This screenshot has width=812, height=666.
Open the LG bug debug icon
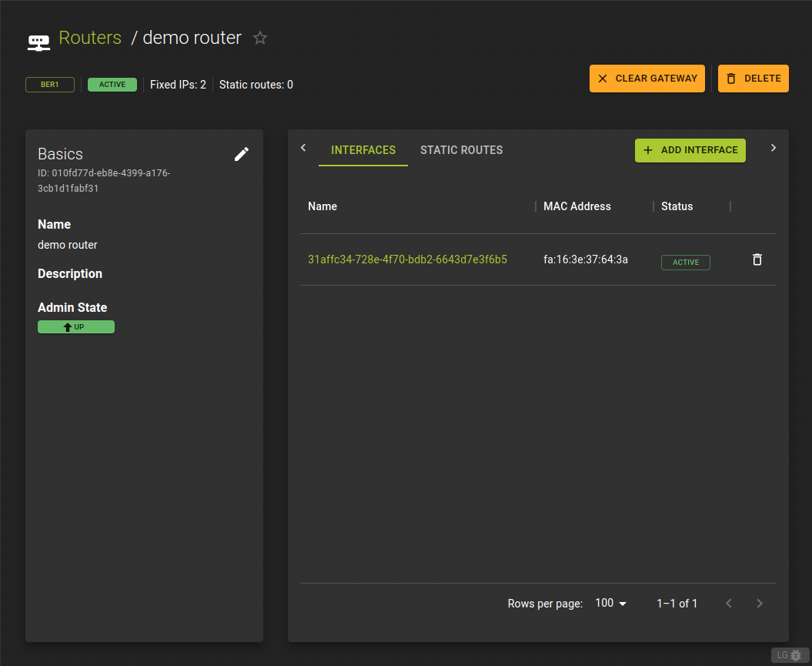point(789,655)
